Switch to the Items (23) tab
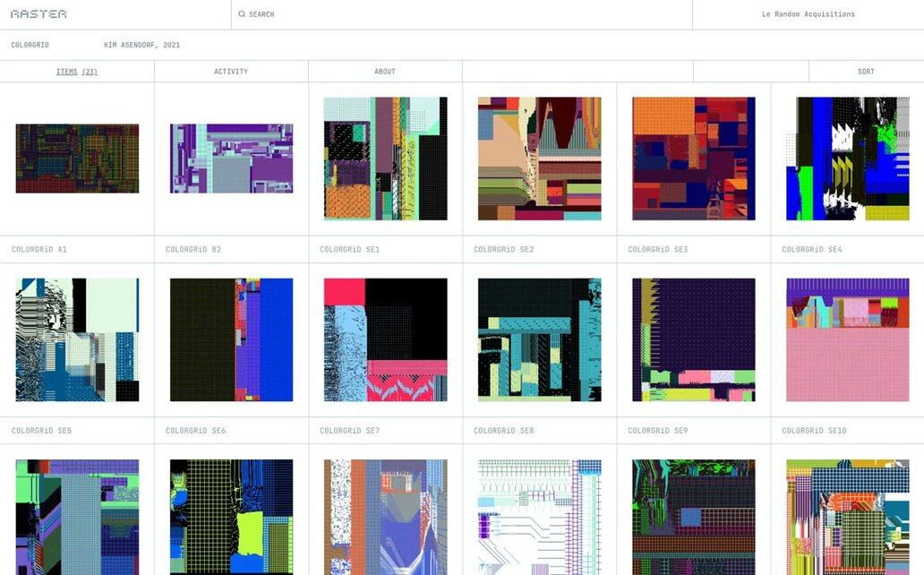 [x=77, y=72]
